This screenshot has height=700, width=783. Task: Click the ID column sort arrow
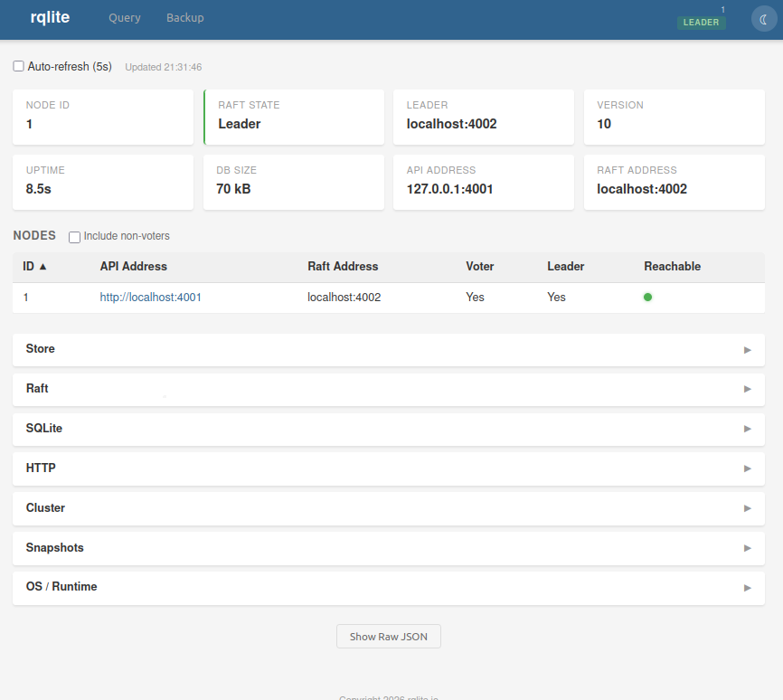42,266
